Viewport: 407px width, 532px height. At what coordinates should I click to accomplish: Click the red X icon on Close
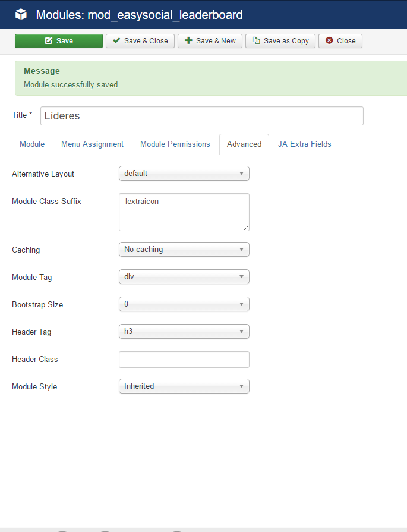click(329, 40)
